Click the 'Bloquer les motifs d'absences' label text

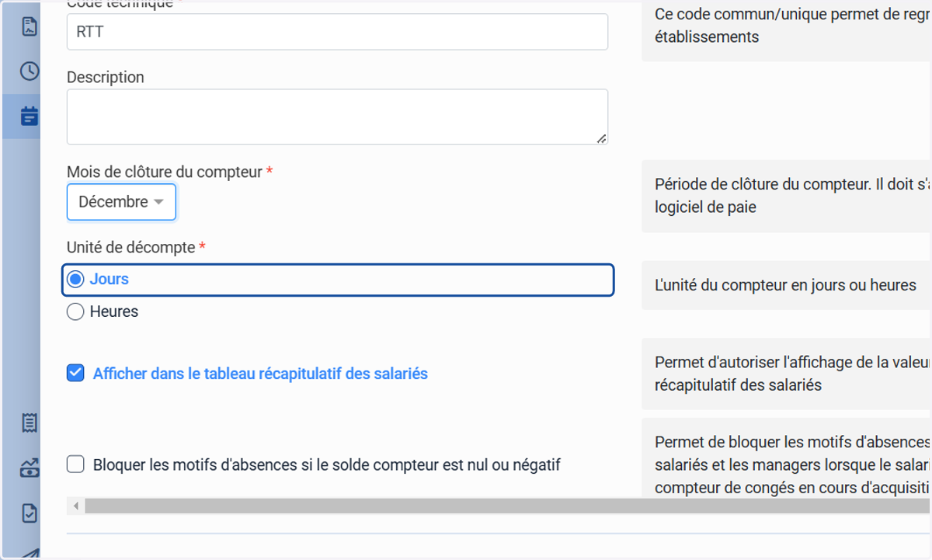point(327,465)
